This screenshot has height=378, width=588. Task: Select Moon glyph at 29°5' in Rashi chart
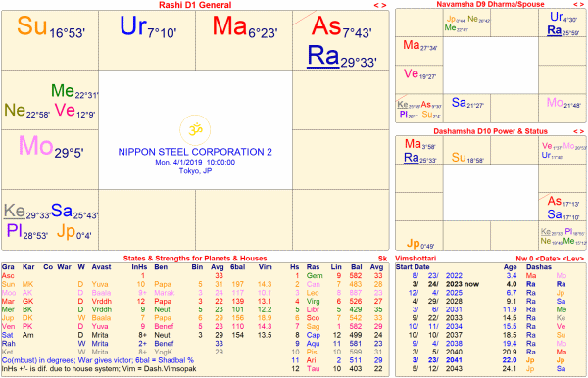36,146
